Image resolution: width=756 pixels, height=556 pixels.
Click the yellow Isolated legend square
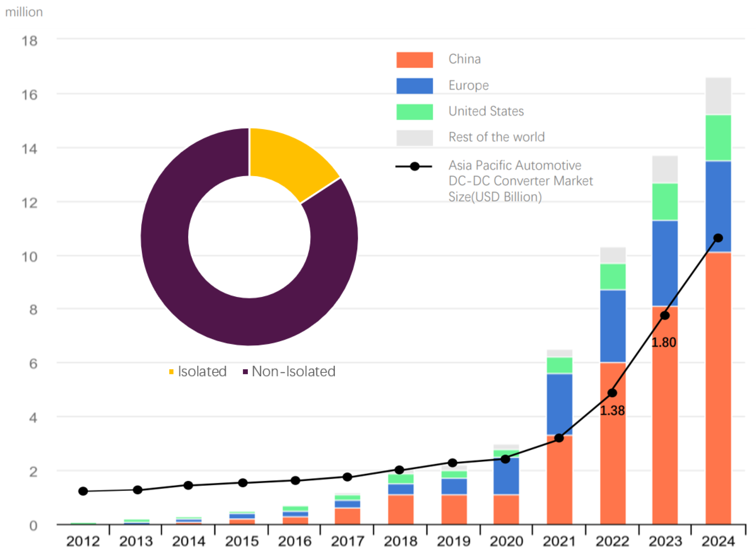click(x=171, y=371)
